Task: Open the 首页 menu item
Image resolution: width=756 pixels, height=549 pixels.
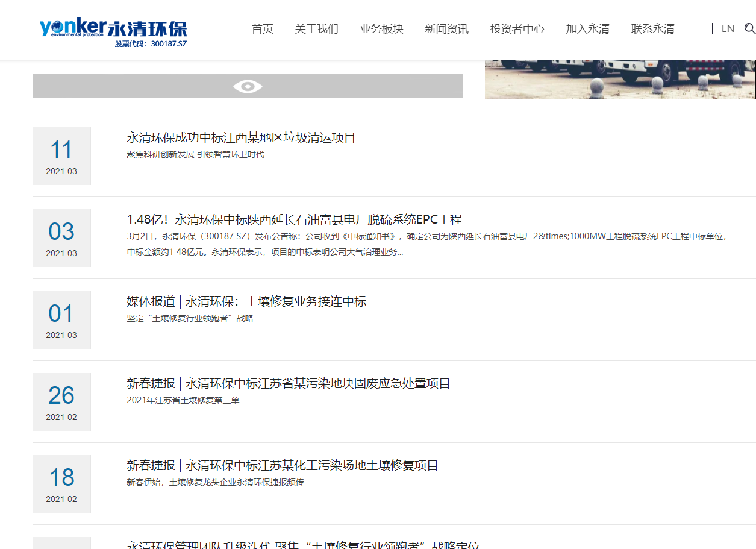Action: click(x=262, y=29)
